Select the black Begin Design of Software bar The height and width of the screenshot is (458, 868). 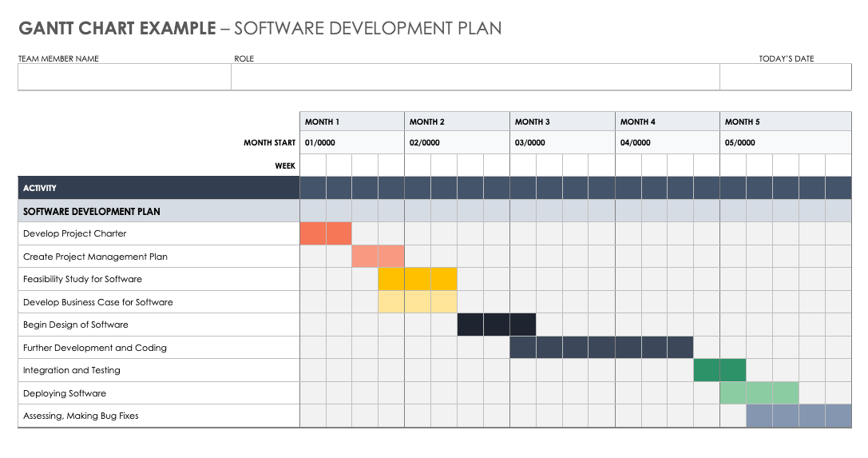(x=496, y=325)
